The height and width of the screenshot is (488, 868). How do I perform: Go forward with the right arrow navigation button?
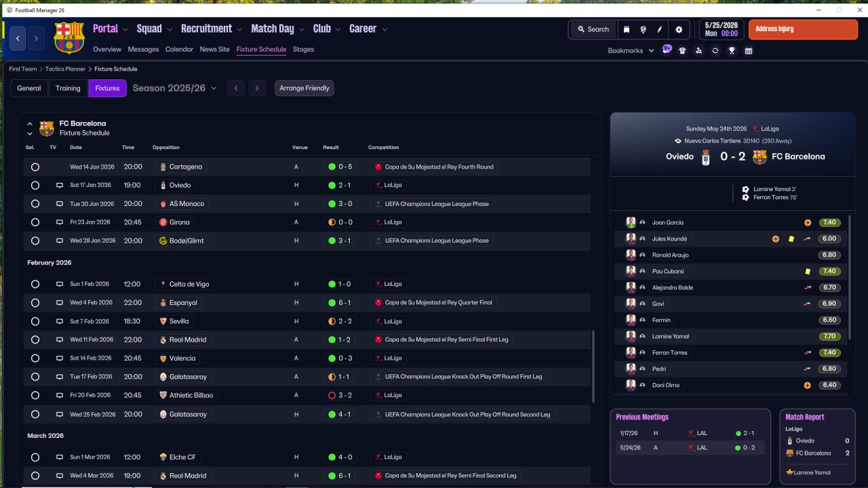(36, 39)
